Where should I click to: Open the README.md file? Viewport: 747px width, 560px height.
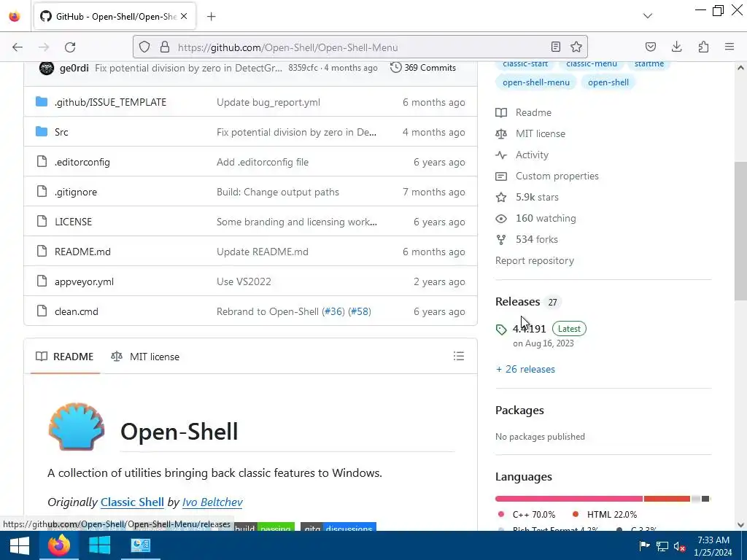click(82, 252)
